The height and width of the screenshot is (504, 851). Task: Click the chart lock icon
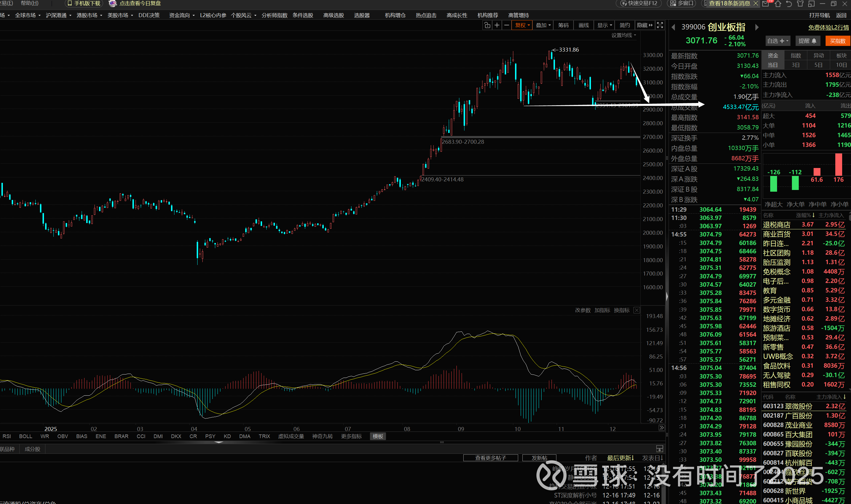point(487,25)
